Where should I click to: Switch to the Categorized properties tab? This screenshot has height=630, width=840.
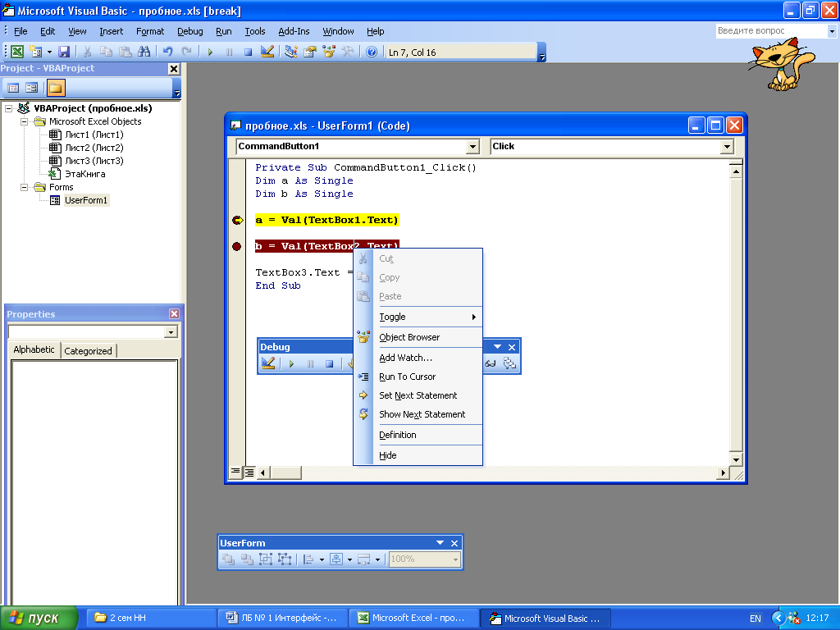(x=88, y=351)
